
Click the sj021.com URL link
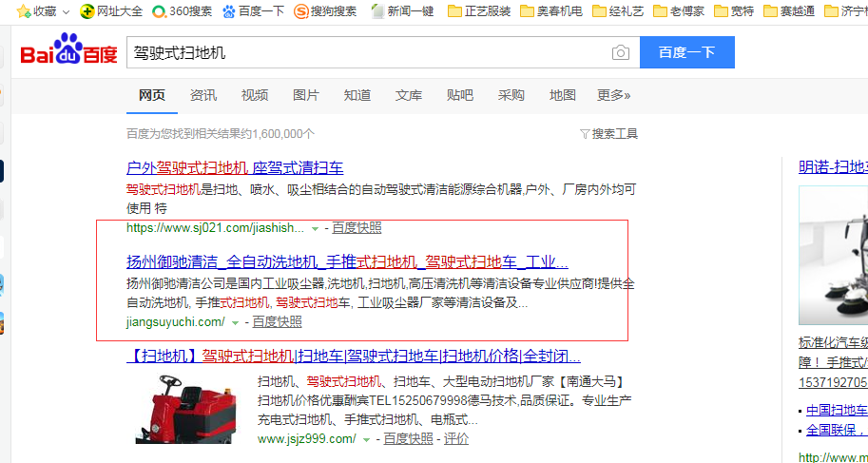[x=216, y=227]
